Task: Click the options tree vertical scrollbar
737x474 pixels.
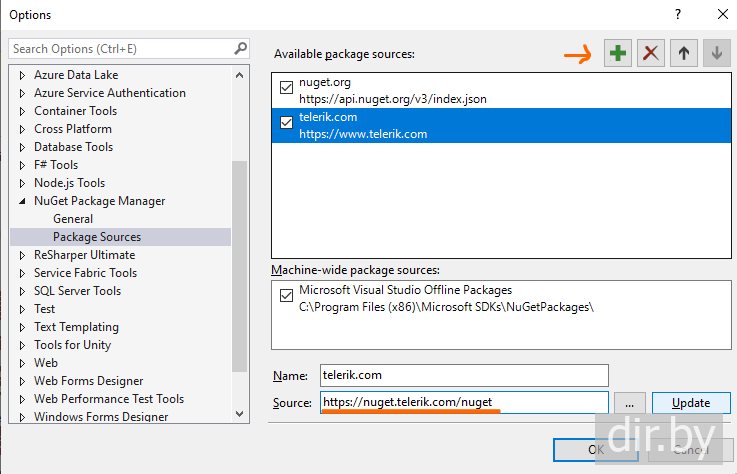Action: (x=240, y=260)
